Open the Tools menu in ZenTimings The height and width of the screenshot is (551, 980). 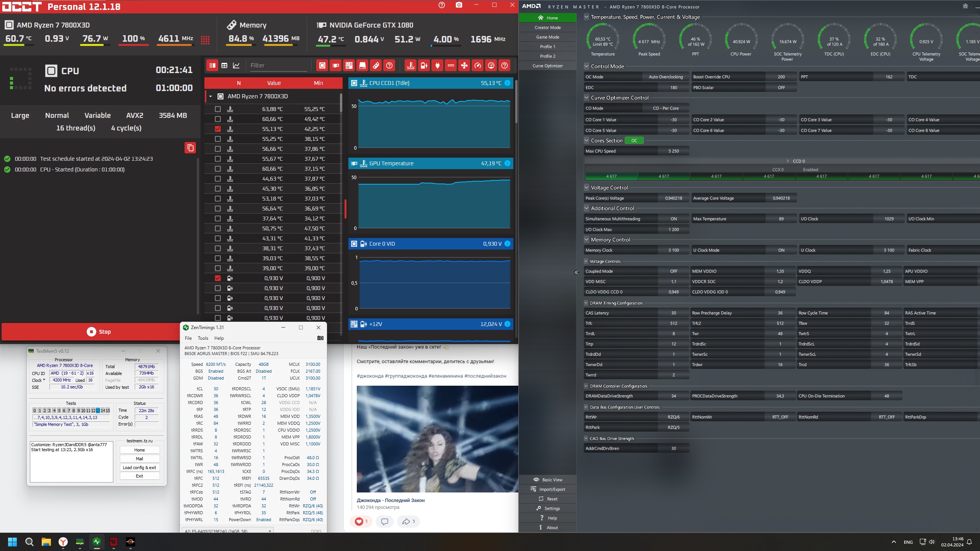tap(203, 338)
